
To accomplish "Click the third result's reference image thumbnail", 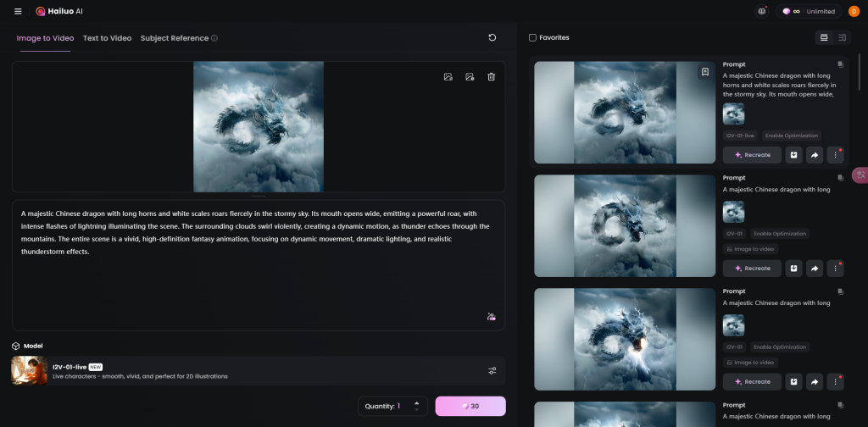I will pyautogui.click(x=733, y=325).
